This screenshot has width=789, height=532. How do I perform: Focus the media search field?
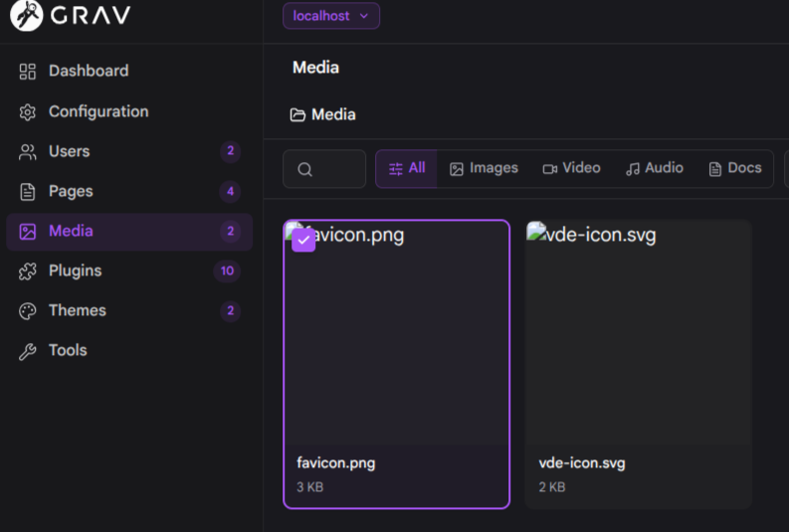pos(324,169)
